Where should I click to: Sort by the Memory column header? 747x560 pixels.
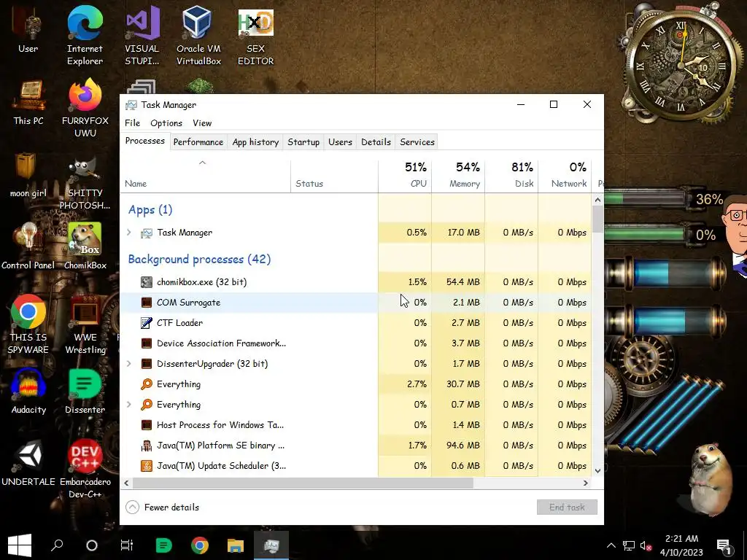pos(458,175)
